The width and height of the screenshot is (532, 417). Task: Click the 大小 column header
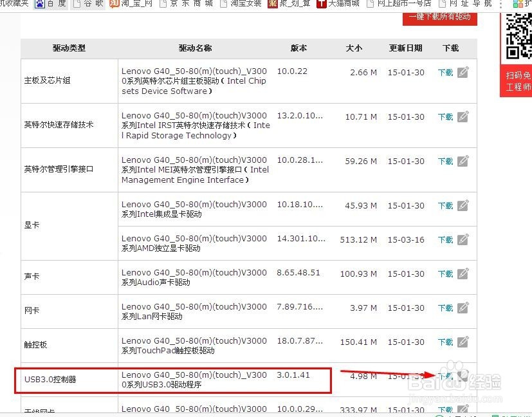click(x=354, y=48)
